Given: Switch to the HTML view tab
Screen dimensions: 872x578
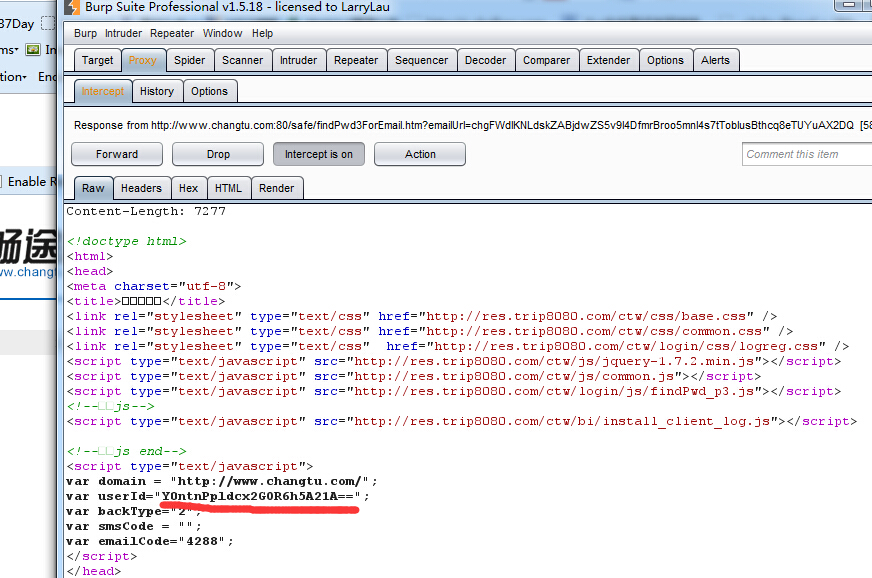Looking at the screenshot, I should (x=229, y=188).
